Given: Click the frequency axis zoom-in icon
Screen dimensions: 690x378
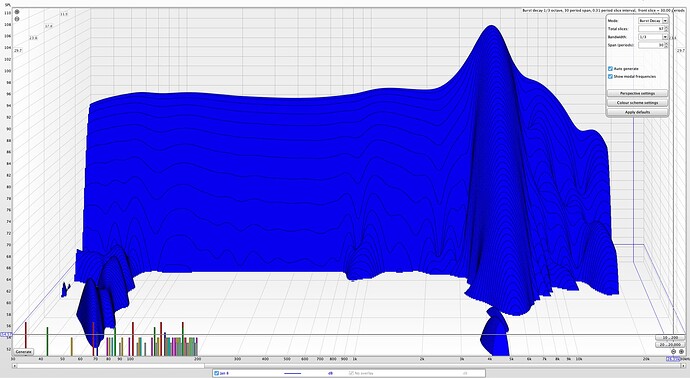Looking at the screenshot, I should [682, 352].
